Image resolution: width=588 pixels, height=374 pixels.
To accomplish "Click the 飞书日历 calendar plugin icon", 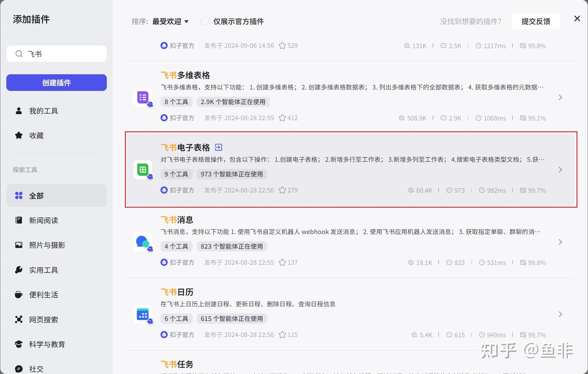I will coord(143,314).
